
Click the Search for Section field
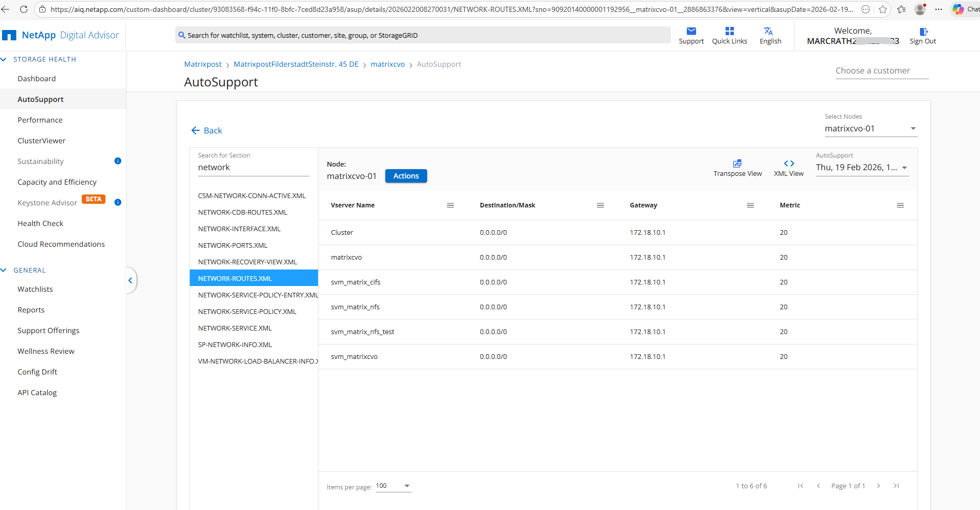(x=253, y=168)
